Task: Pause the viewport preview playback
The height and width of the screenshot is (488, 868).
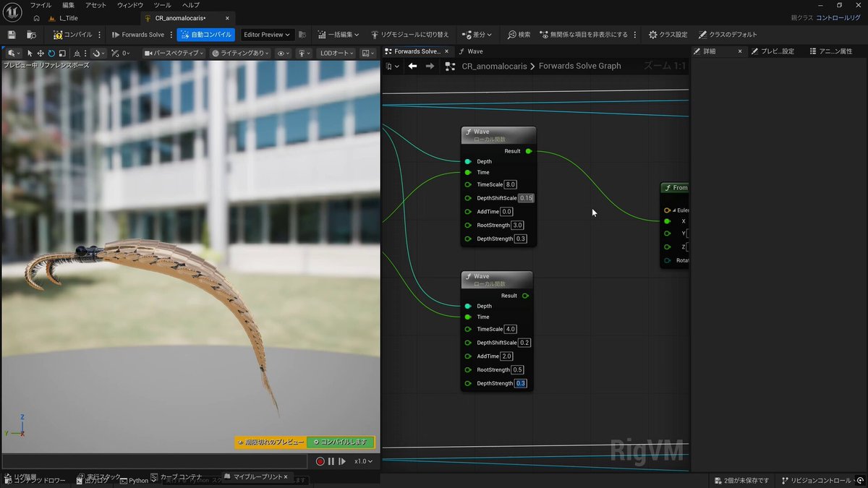Action: 331,461
